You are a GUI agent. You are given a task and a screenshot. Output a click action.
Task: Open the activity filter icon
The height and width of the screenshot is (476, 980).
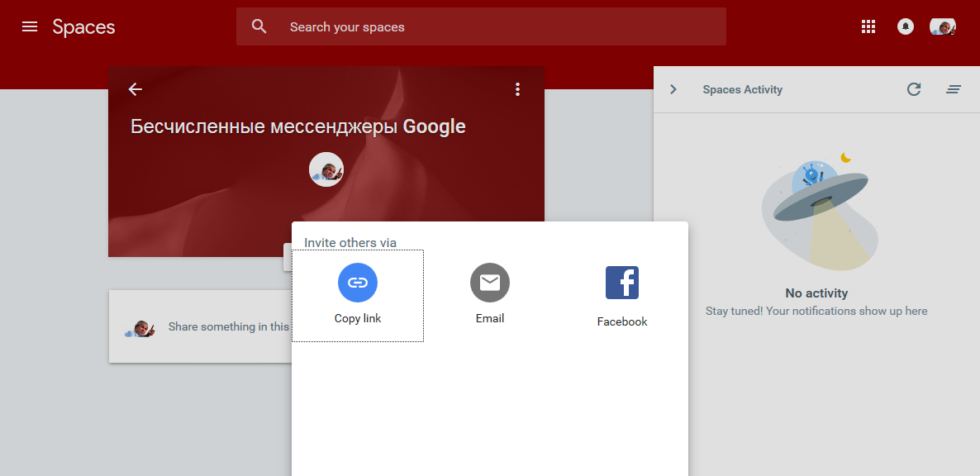tap(954, 89)
